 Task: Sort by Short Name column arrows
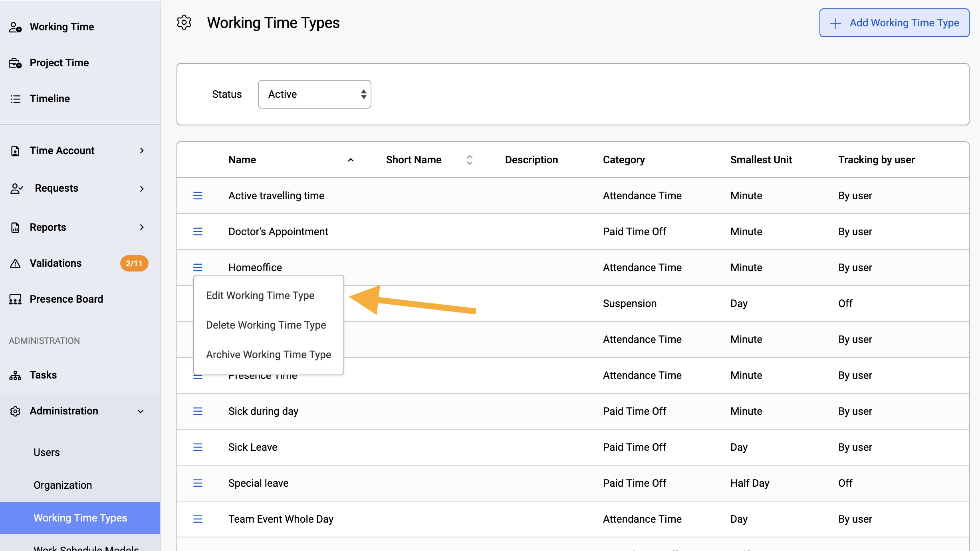tap(470, 160)
